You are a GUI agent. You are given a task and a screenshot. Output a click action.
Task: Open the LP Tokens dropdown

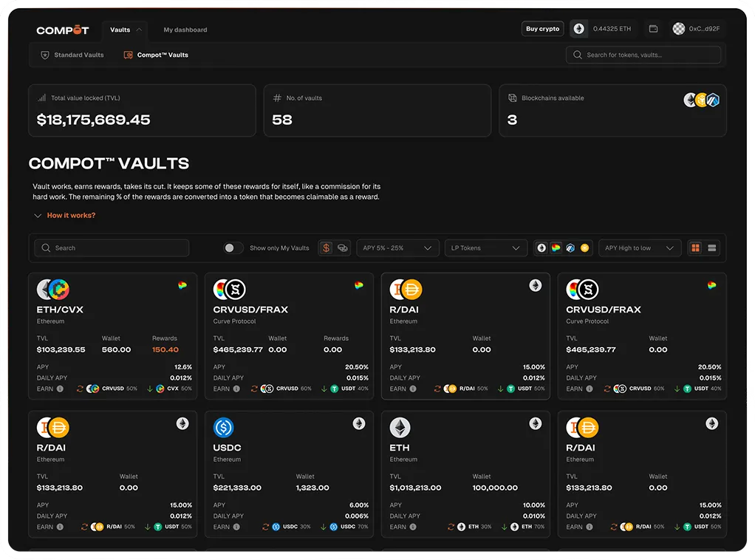tap(485, 247)
